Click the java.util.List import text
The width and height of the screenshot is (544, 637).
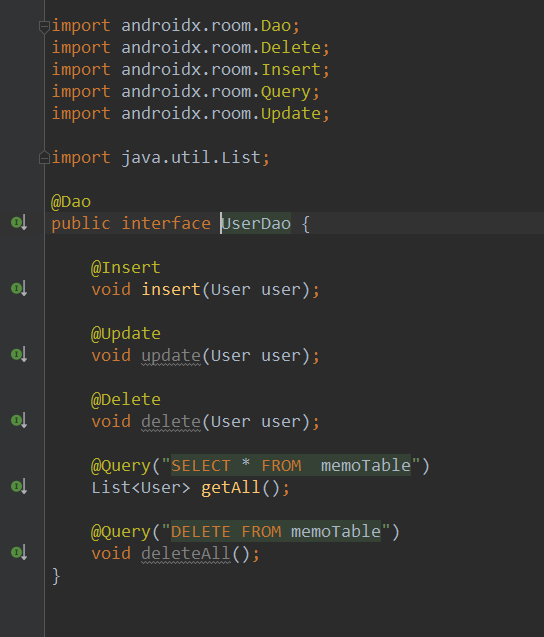[191, 158]
